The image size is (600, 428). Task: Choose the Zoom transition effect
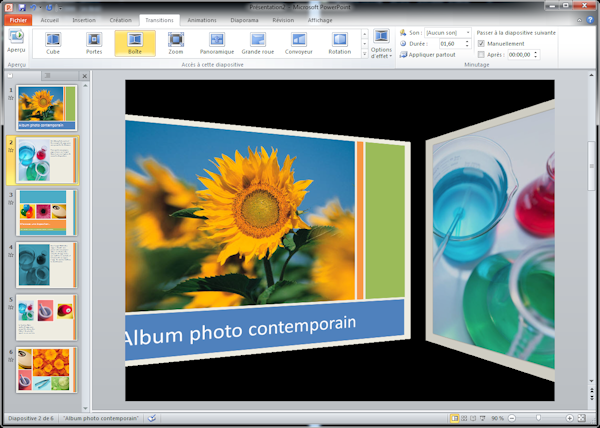pyautogui.click(x=176, y=42)
